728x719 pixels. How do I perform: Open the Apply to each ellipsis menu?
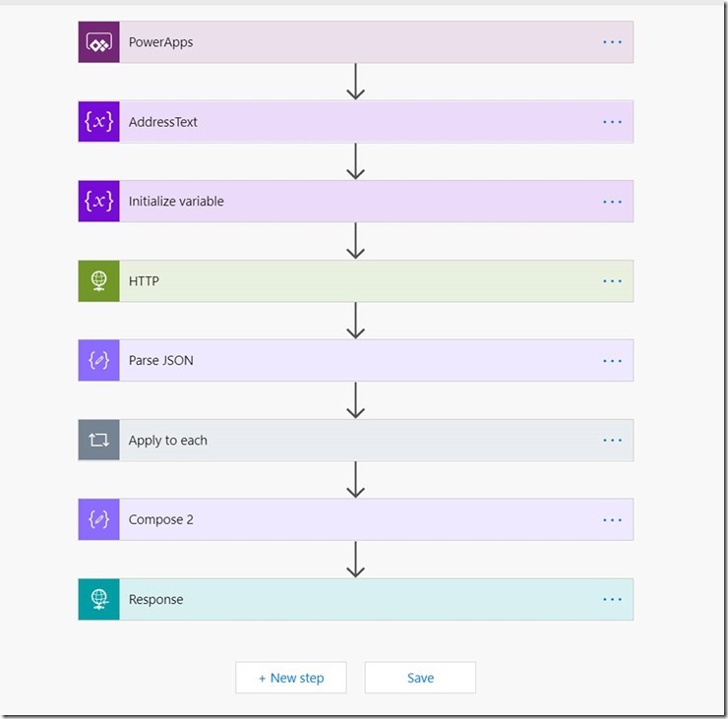click(x=612, y=441)
